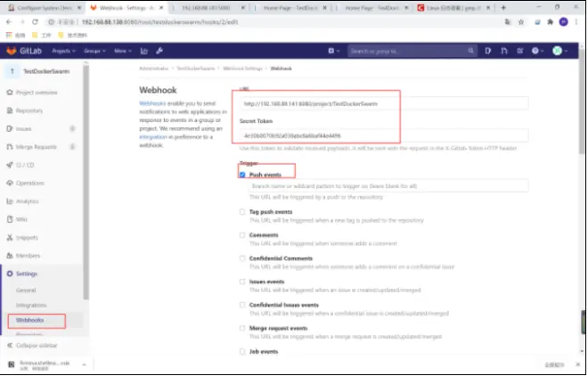588x376 pixels.
Task: Open General under Settings
Action: (26, 290)
